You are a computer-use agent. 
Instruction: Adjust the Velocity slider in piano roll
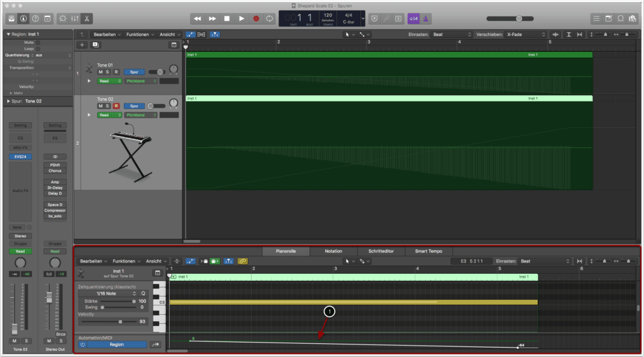(120, 321)
